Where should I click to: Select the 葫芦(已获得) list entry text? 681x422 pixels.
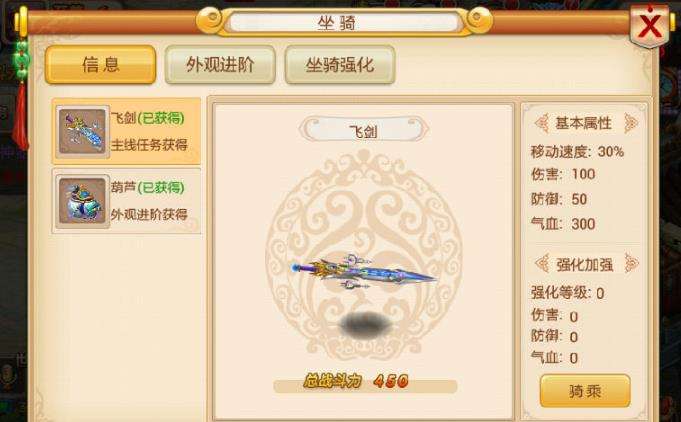coord(147,188)
